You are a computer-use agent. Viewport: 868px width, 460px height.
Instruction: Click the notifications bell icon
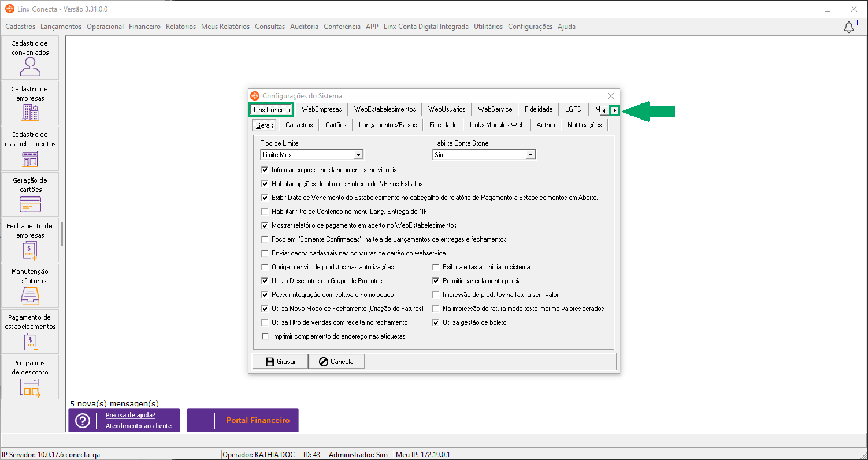(849, 27)
